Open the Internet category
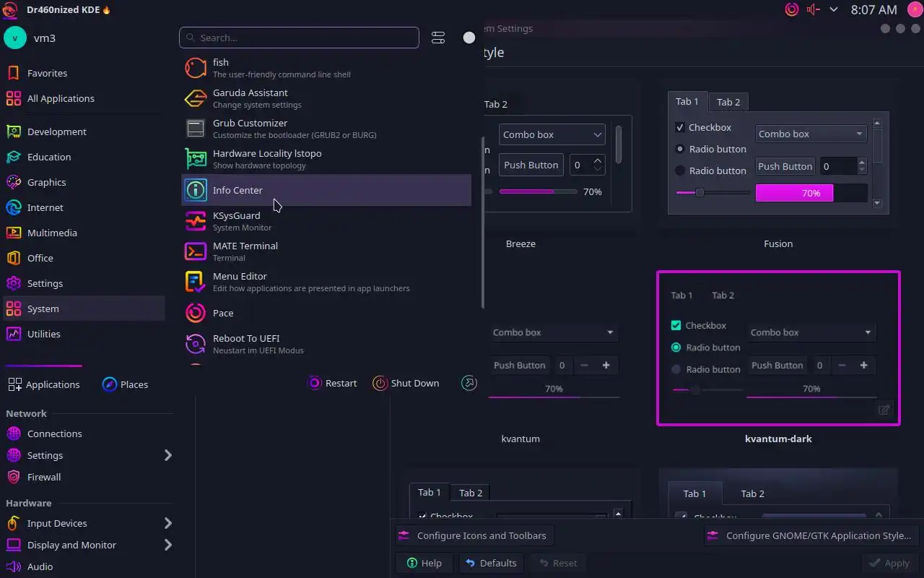The width and height of the screenshot is (924, 578). [x=84, y=207]
